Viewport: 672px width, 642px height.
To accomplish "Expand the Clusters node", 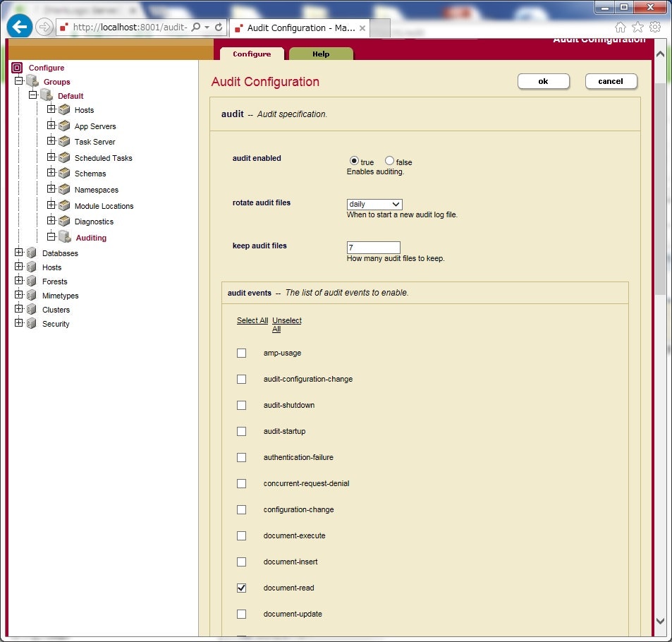I will [18, 308].
